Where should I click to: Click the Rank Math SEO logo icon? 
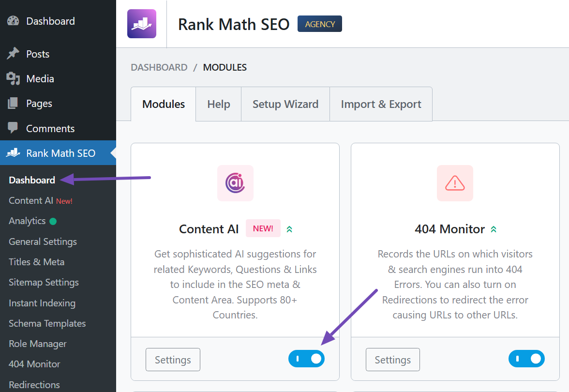pyautogui.click(x=142, y=24)
